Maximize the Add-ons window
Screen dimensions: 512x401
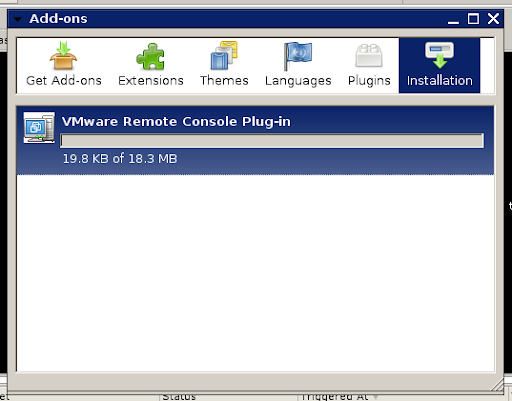(473, 19)
